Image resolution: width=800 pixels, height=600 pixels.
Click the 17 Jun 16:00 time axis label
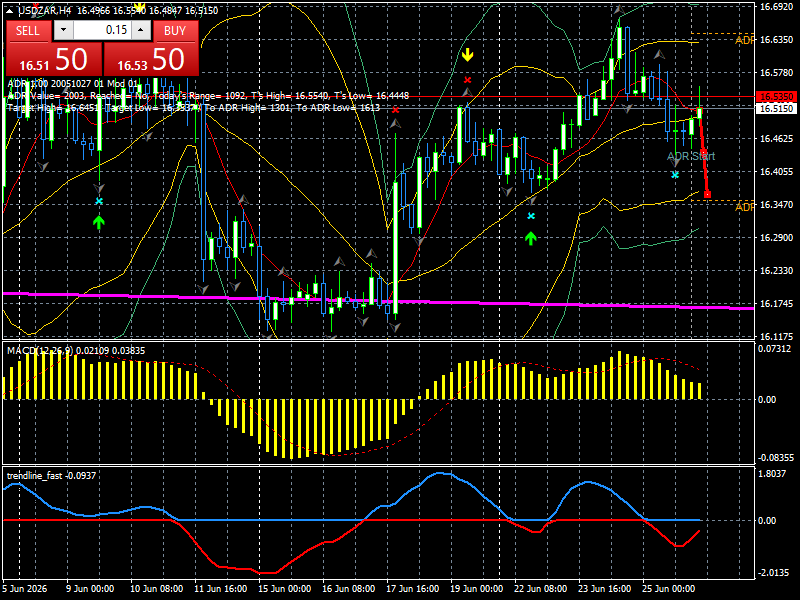(412, 588)
